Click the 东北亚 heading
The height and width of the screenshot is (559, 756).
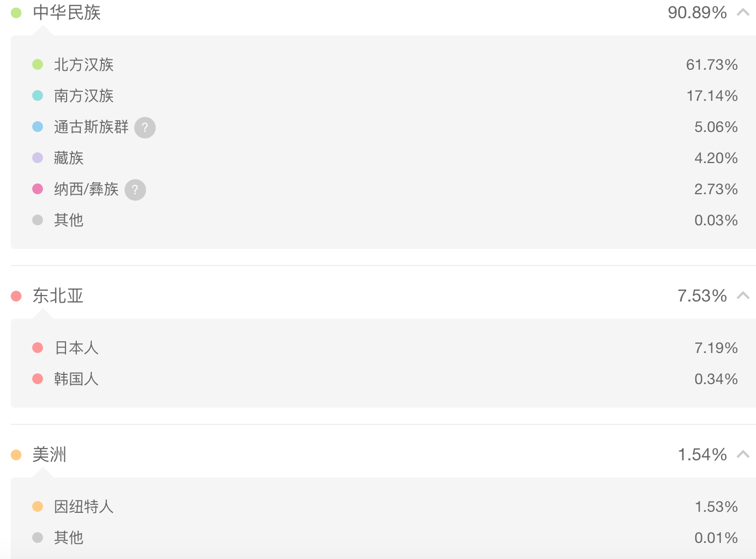pyautogui.click(x=58, y=296)
